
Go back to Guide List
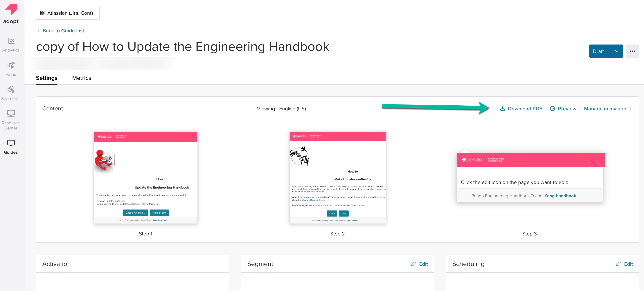(x=60, y=31)
